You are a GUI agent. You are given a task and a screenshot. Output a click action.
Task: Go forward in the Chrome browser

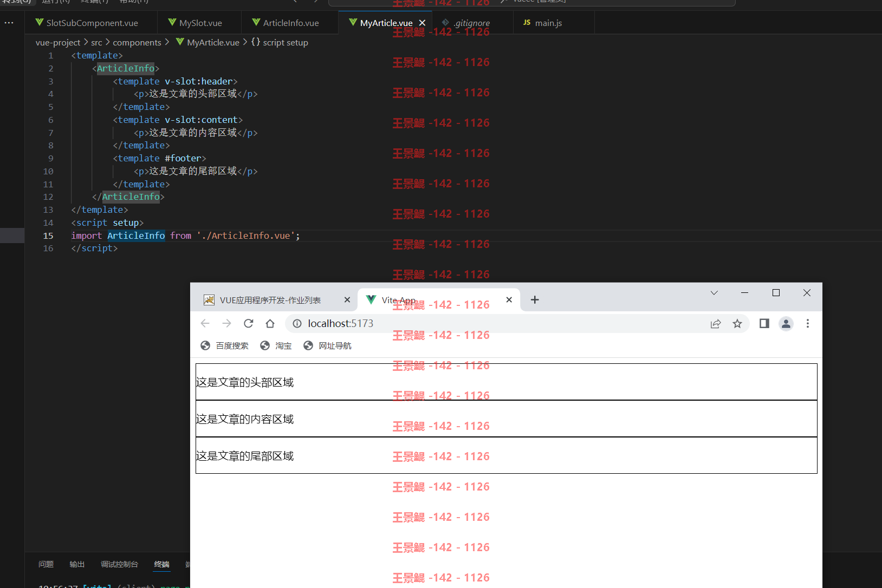pyautogui.click(x=226, y=323)
